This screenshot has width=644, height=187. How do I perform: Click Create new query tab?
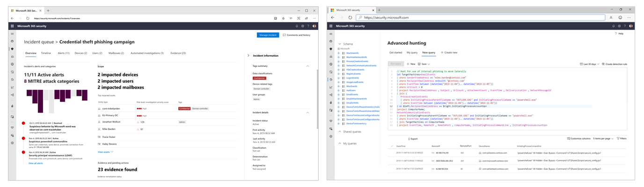449,52
